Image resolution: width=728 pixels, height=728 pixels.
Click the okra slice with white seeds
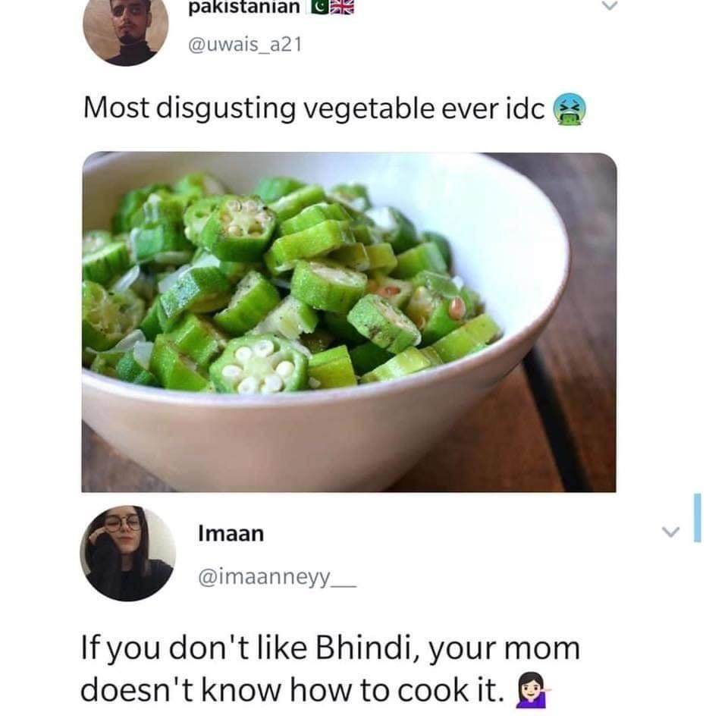(259, 365)
